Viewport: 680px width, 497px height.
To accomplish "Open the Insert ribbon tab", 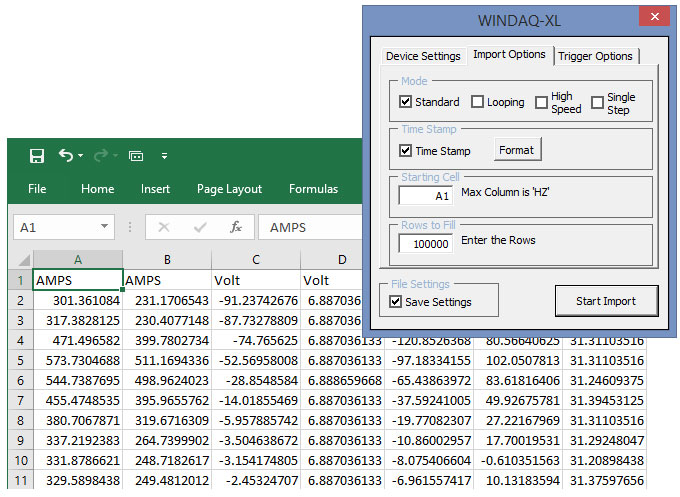I will click(155, 189).
